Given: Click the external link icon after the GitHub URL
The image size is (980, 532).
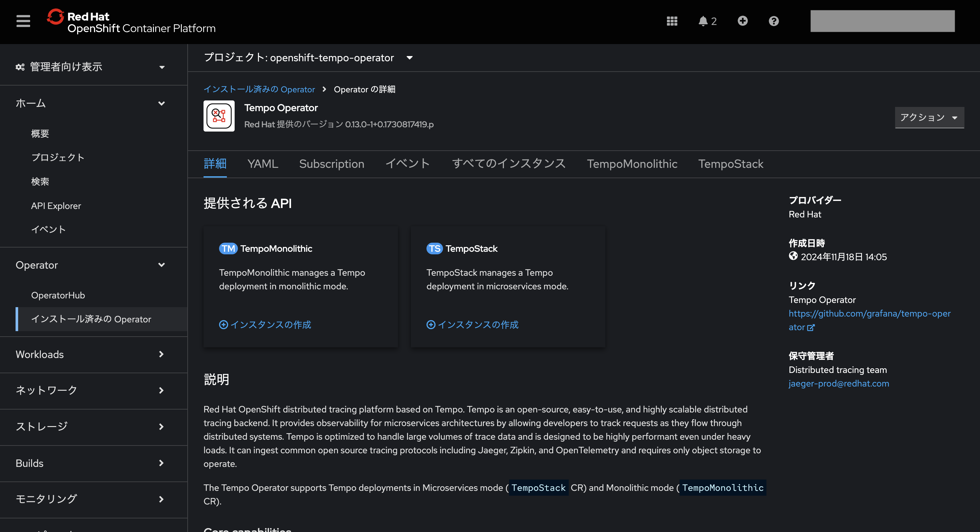Looking at the screenshot, I should (x=811, y=328).
